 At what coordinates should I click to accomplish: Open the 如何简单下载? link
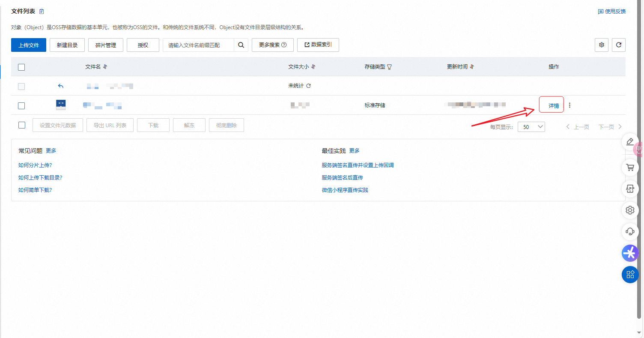tap(35, 190)
